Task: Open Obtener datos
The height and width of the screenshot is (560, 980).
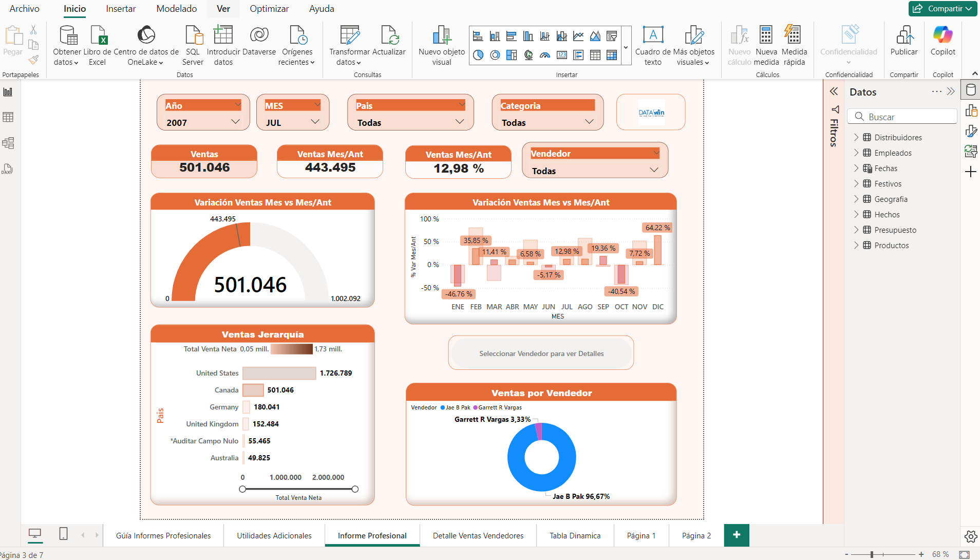Action: [x=67, y=45]
